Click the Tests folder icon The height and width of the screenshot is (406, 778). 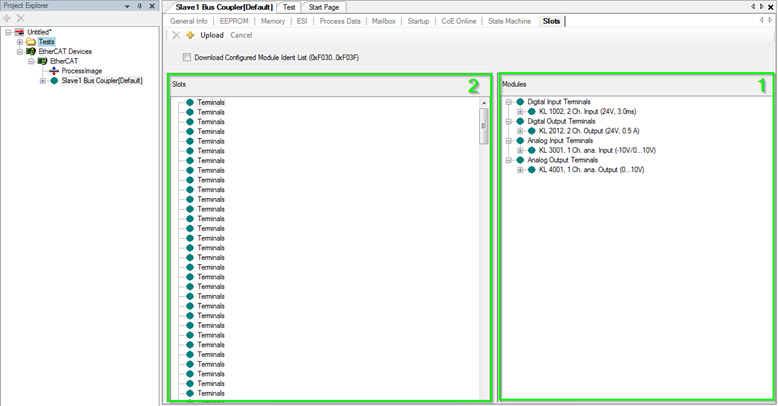(31, 42)
